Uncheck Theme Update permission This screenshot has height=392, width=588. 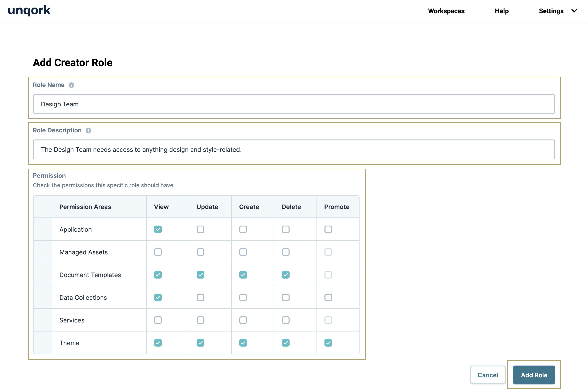tap(201, 343)
